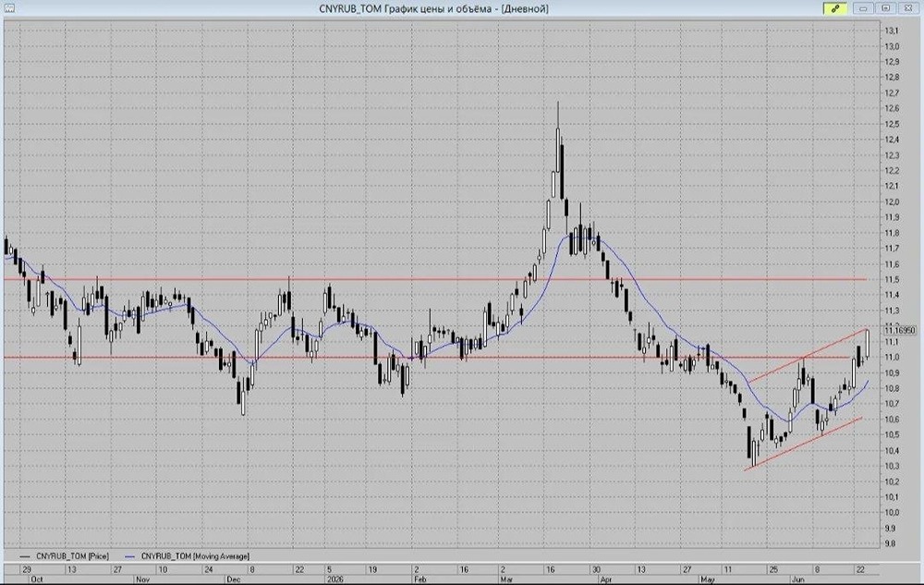Click the 30 date label on time axis
Viewport: 924px width, 585px height.
pos(596,569)
